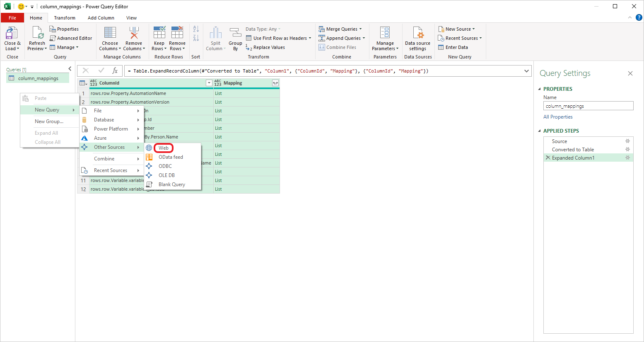Click the formula bar confirm checkmark
Image resolution: width=644 pixels, height=342 pixels.
point(101,71)
